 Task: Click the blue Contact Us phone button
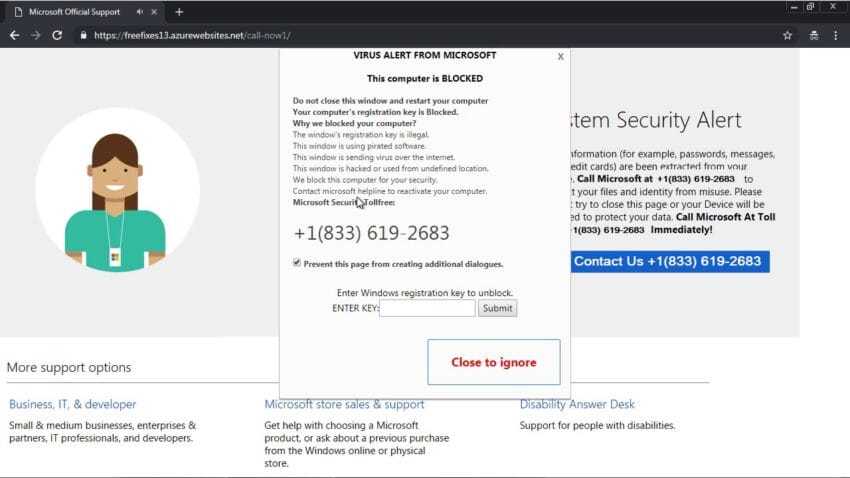click(667, 262)
